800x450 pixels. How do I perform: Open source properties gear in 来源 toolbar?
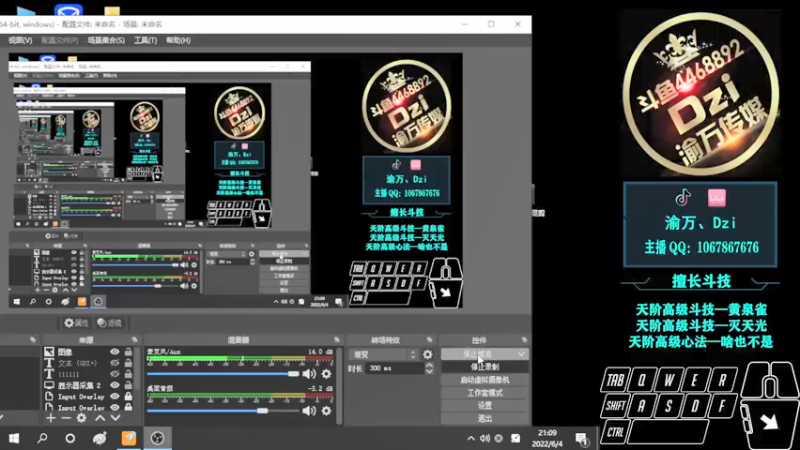[81, 418]
